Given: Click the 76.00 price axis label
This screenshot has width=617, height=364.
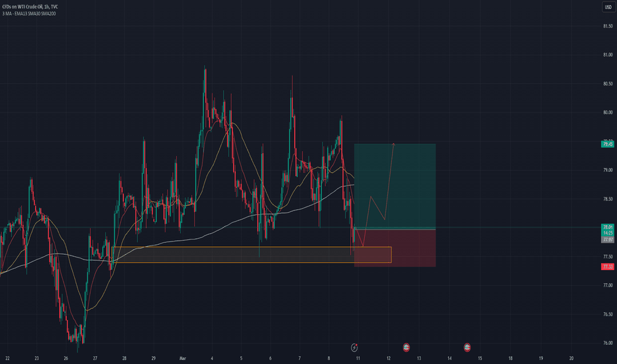Looking at the screenshot, I should pyautogui.click(x=608, y=343).
